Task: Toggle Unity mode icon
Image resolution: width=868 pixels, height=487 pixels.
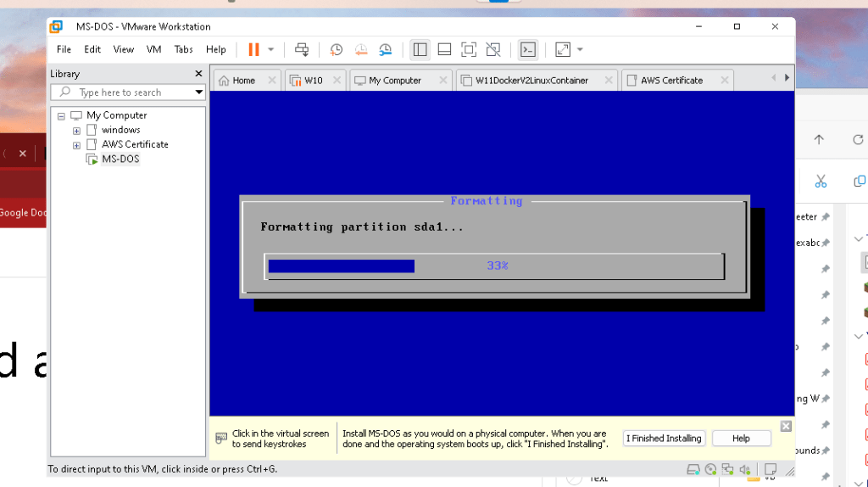Action: (492, 49)
